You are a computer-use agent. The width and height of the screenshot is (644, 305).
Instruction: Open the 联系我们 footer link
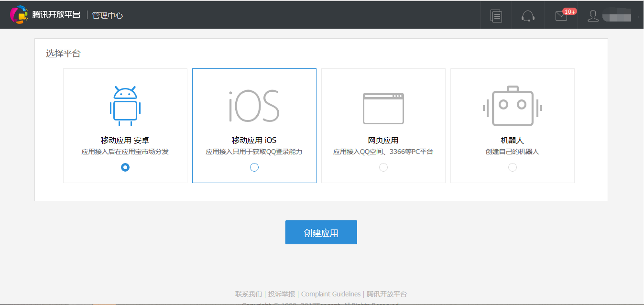tap(249, 294)
